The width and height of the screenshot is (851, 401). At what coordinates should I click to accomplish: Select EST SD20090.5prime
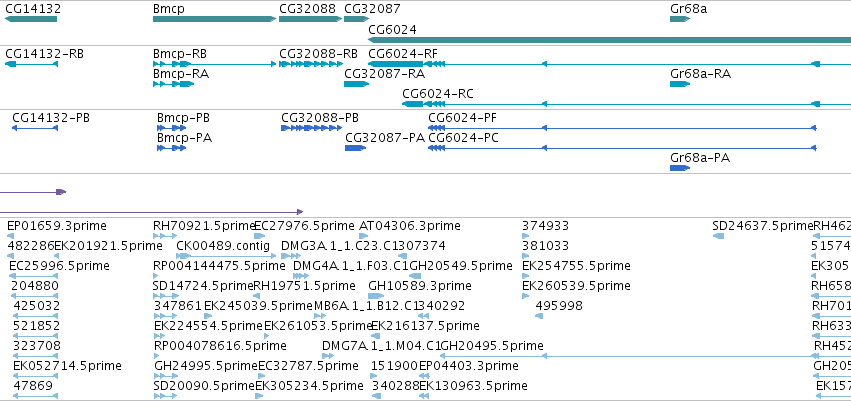[x=166, y=397]
